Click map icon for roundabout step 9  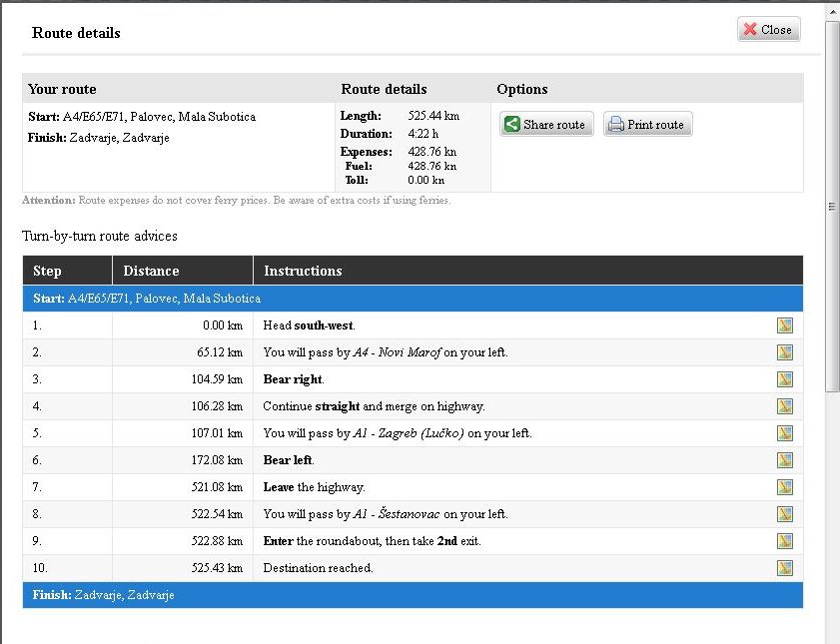(785, 541)
